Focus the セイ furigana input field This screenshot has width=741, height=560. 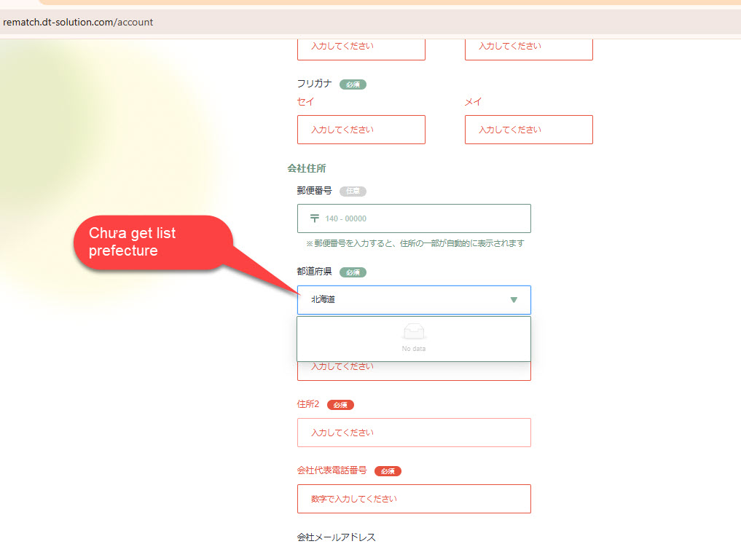pyautogui.click(x=361, y=130)
